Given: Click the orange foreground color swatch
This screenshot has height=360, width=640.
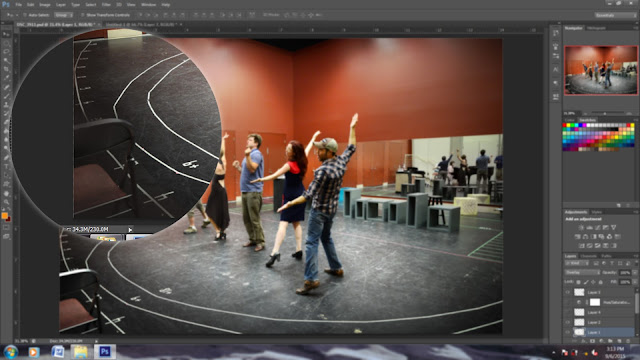Looking at the screenshot, I should coord(4,216).
